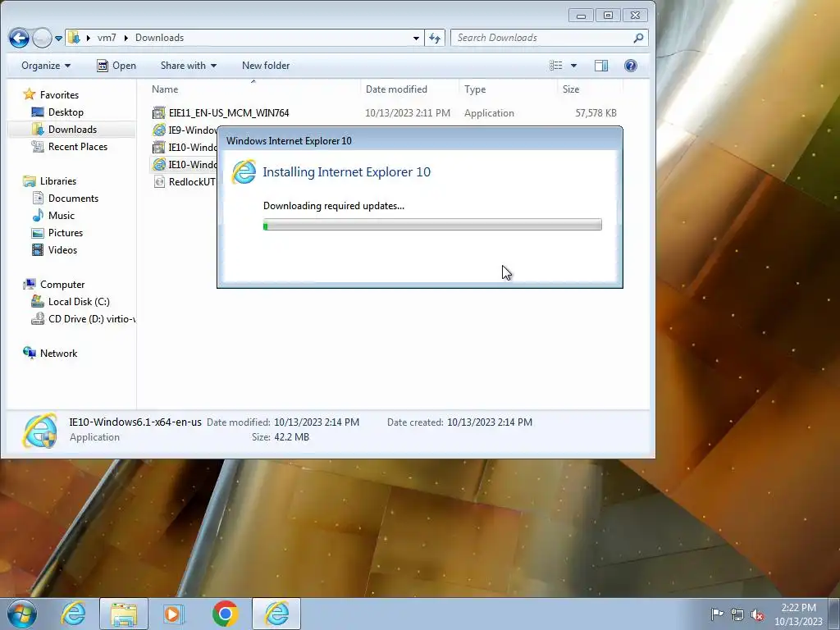Click the network icon in system tray
Image resolution: width=840 pixels, height=630 pixels.
(737, 614)
